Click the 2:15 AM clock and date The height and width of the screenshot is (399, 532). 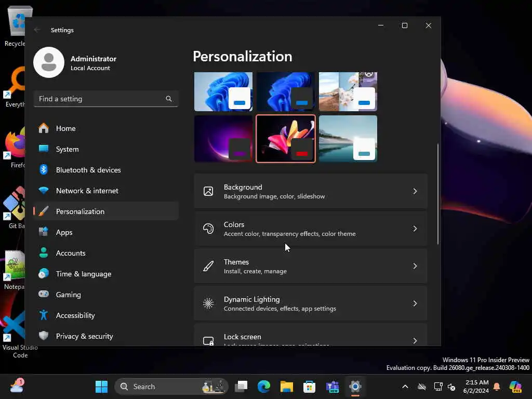pos(476,387)
